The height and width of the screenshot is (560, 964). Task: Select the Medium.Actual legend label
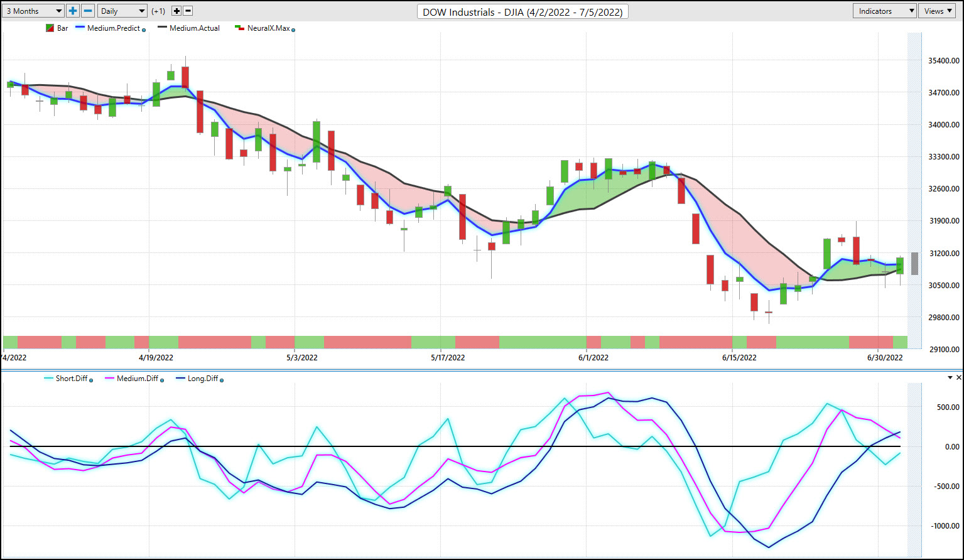point(195,28)
